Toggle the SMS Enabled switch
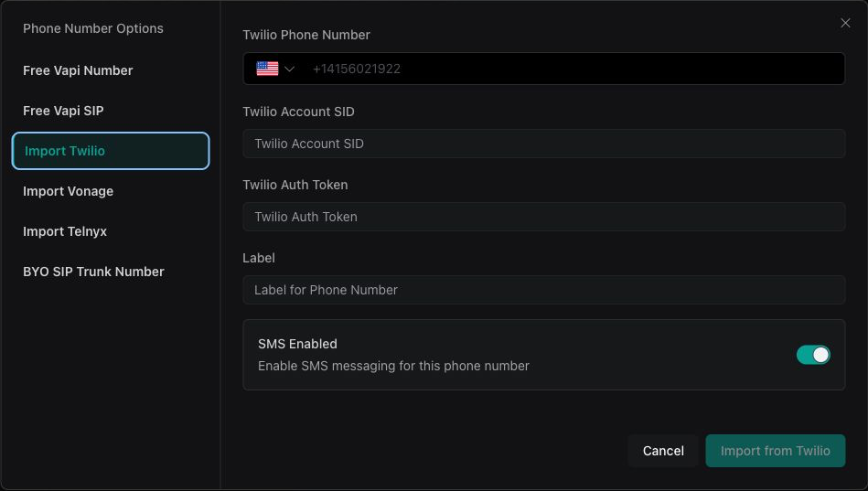The height and width of the screenshot is (491, 868). (x=813, y=355)
